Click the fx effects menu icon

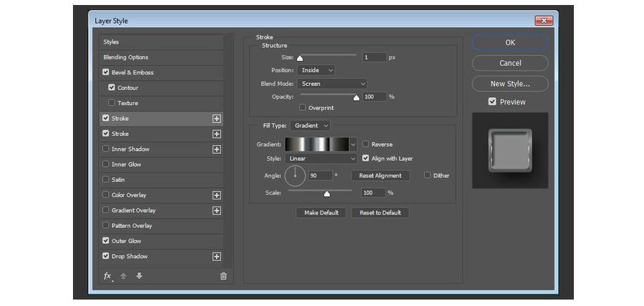(107, 276)
